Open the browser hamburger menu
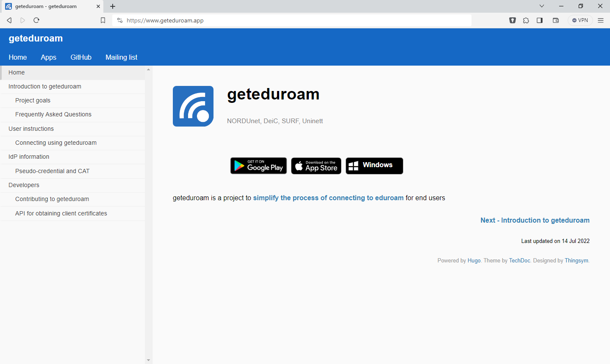610x364 pixels. tap(601, 20)
